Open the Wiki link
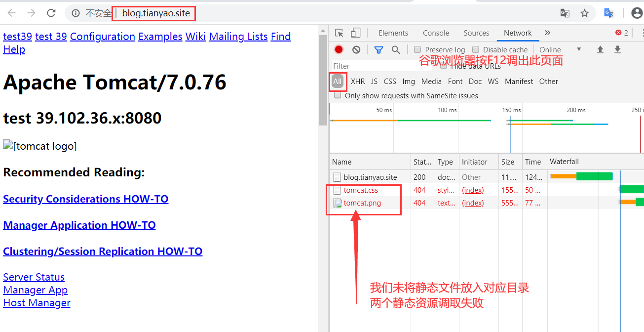 tap(195, 37)
